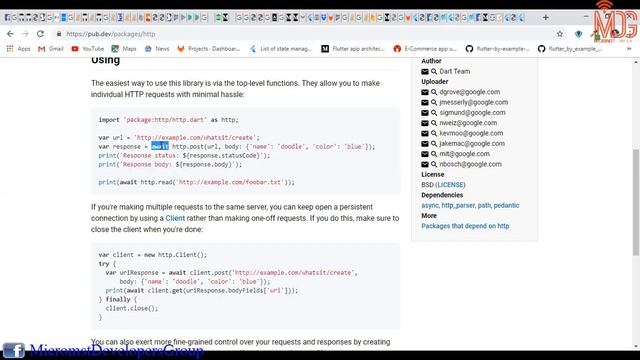Open the pedantic dependency link

(506, 205)
